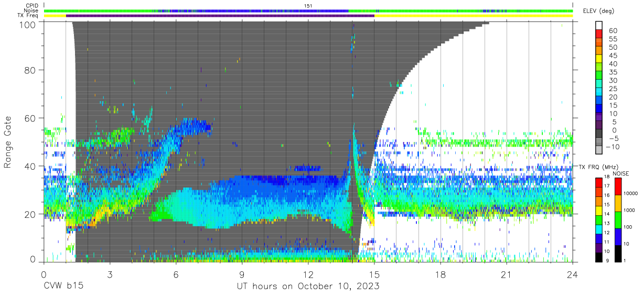
Task: Click the CVW b15 radar beam label
Action: [63, 287]
